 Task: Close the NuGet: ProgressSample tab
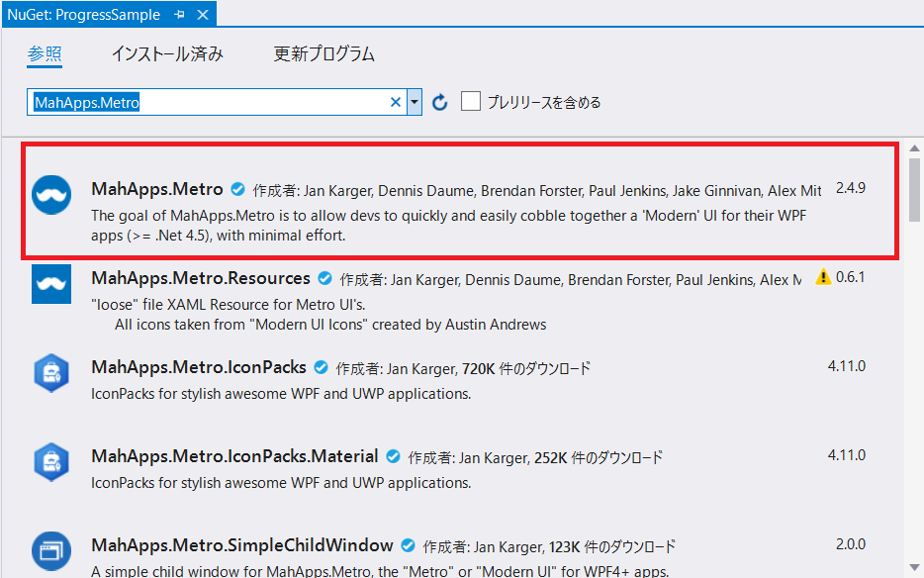(x=203, y=15)
